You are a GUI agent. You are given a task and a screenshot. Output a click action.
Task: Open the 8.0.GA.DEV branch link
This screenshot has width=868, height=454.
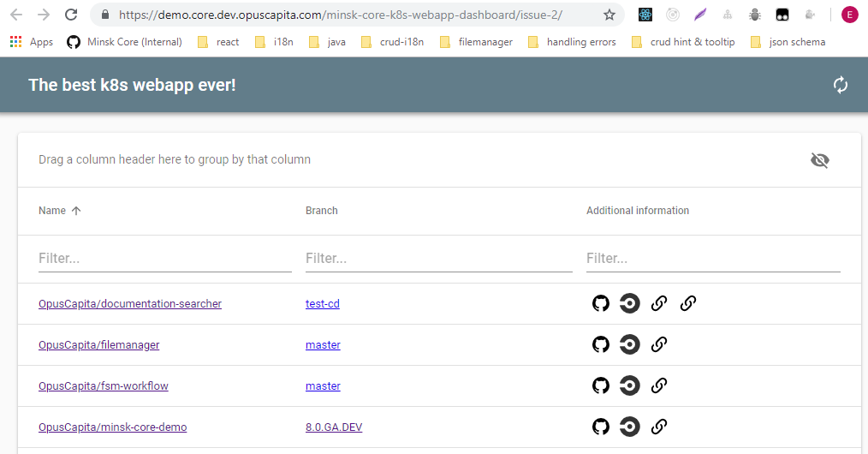(333, 427)
